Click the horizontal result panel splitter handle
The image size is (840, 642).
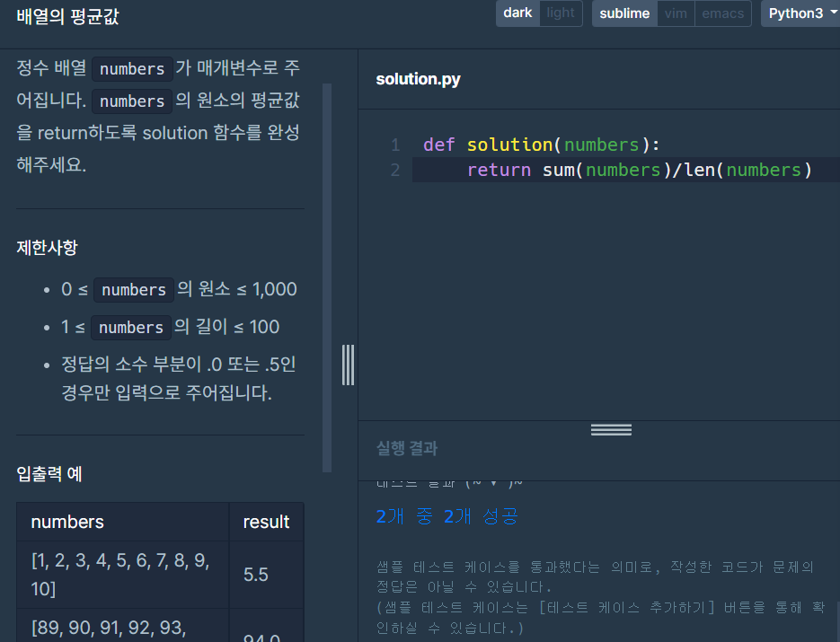(611, 429)
